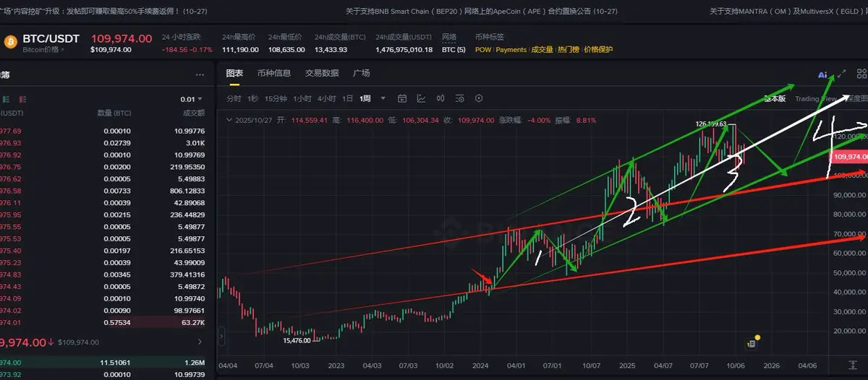
Task: Open the chart date range calendar icon
Action: point(402,98)
